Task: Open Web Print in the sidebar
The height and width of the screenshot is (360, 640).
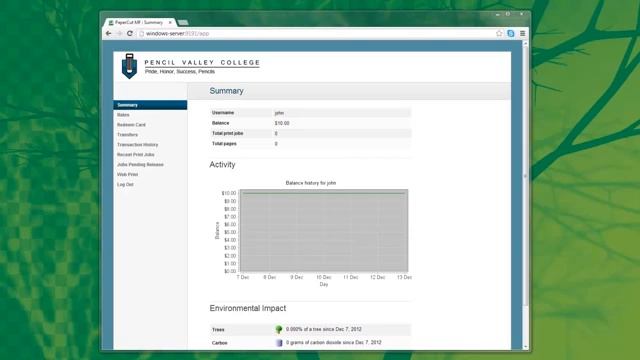Action: point(127,174)
